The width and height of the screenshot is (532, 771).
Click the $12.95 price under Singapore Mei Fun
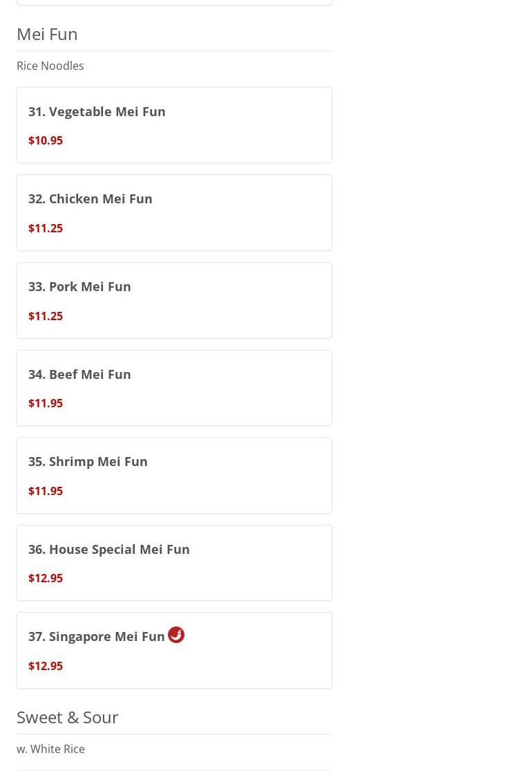[x=46, y=666]
